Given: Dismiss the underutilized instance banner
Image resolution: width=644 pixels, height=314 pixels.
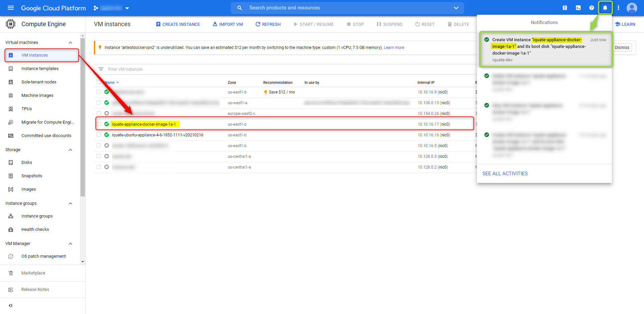Looking at the screenshot, I should 622,48.
